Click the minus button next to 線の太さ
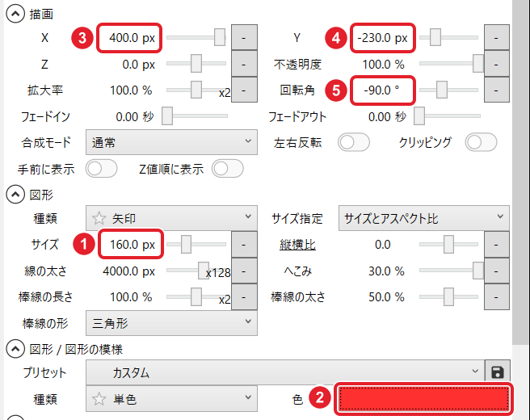Image resolution: width=530 pixels, height=420 pixels. [x=244, y=271]
